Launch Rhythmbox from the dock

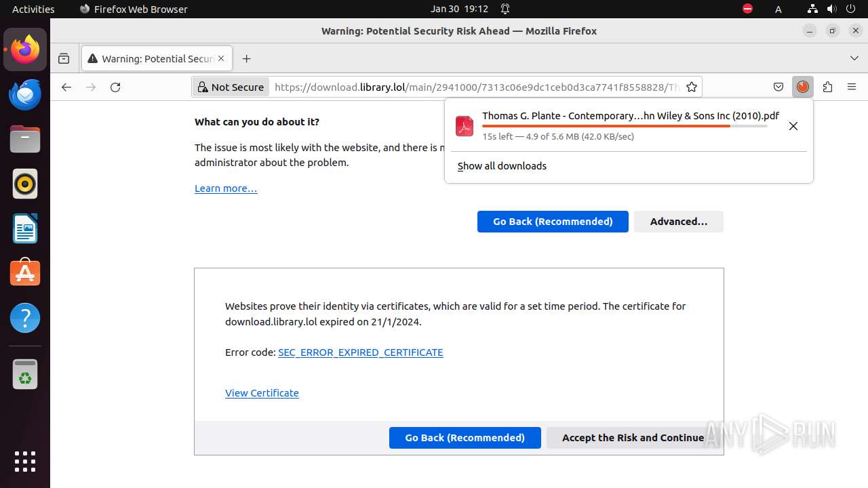pos(25,184)
